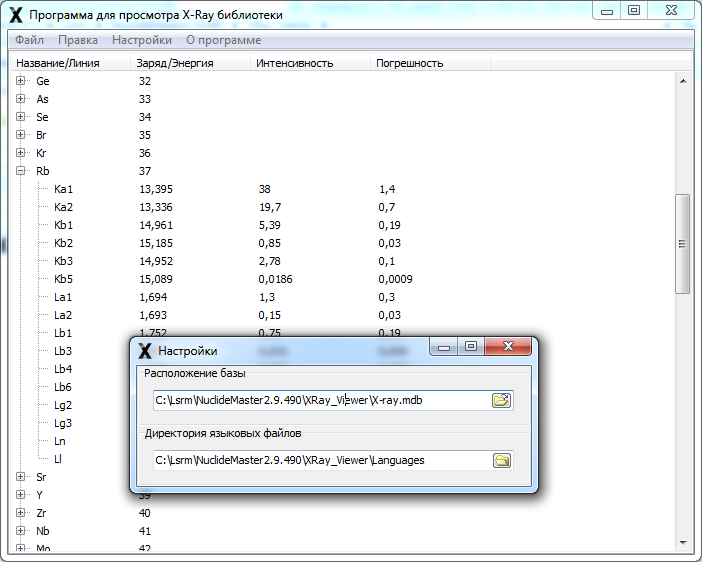Image resolution: width=702 pixels, height=562 pixels.
Task: Sort by the Интенсивность column header
Action: pos(294,63)
